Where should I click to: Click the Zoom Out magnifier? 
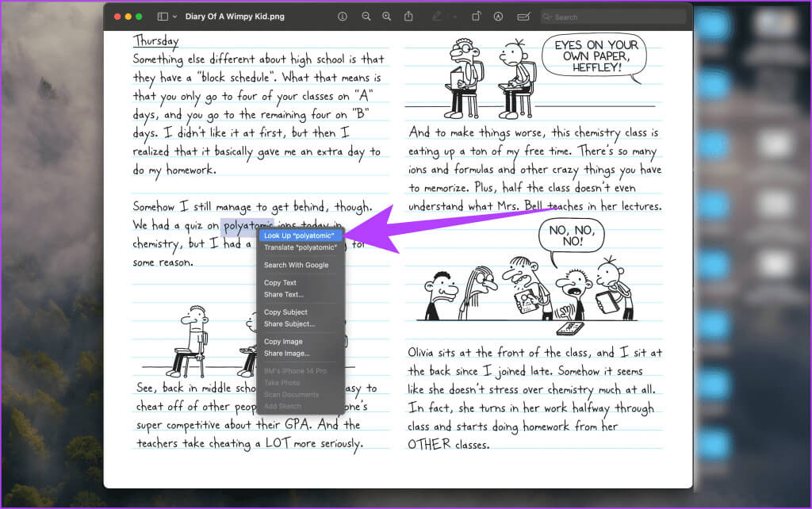pyautogui.click(x=366, y=17)
